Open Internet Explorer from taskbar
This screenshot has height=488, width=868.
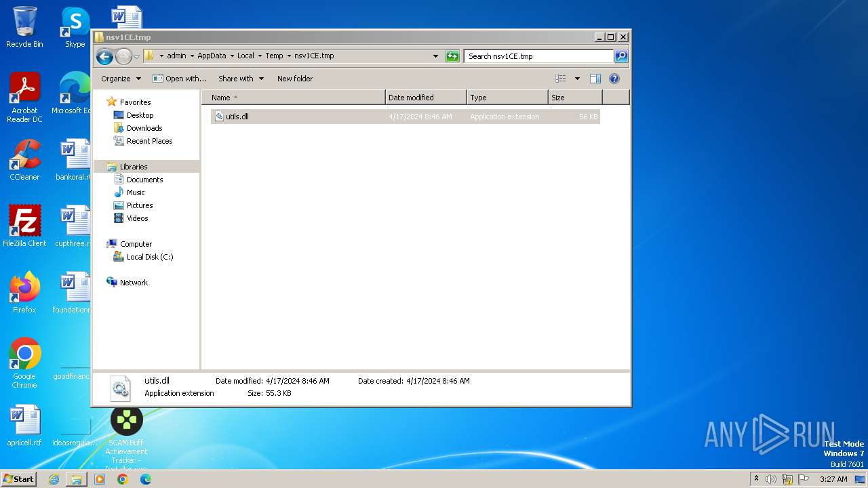(x=54, y=479)
